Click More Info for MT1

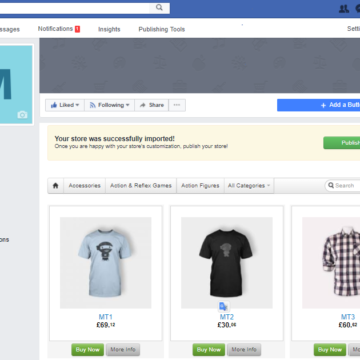coord(123,350)
